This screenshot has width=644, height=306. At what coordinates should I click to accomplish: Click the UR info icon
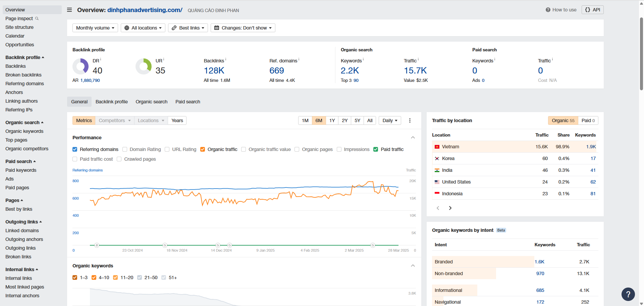point(164,59)
